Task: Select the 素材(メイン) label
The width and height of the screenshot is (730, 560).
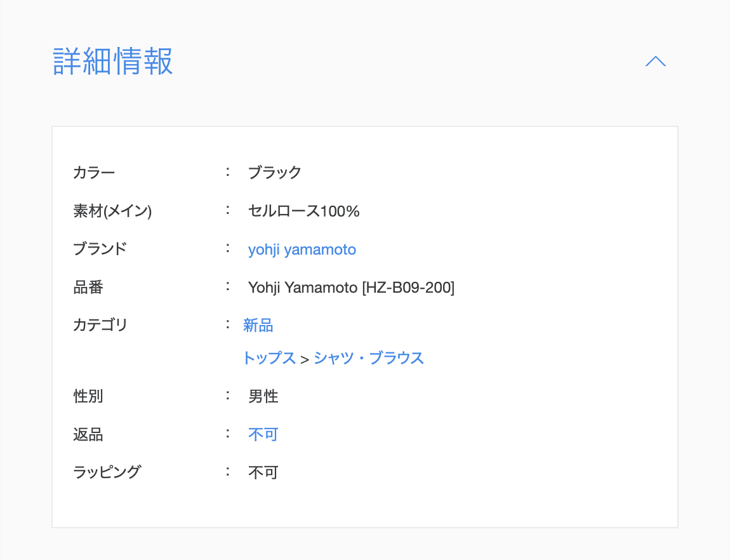Action: pyautogui.click(x=112, y=211)
